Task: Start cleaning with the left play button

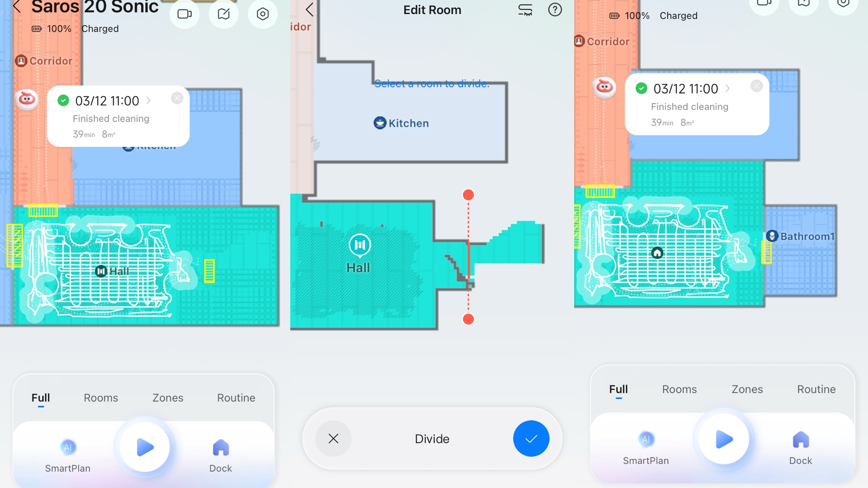Action: pos(145,447)
